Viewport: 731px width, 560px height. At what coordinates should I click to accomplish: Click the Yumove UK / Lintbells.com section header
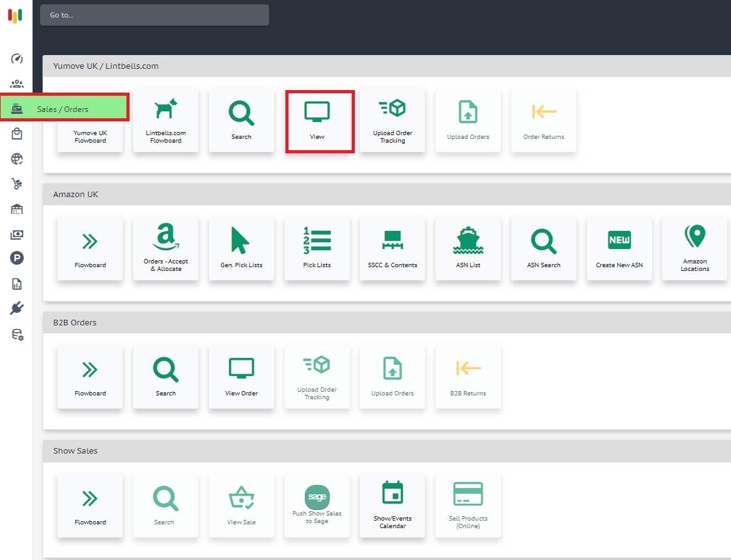tap(387, 66)
